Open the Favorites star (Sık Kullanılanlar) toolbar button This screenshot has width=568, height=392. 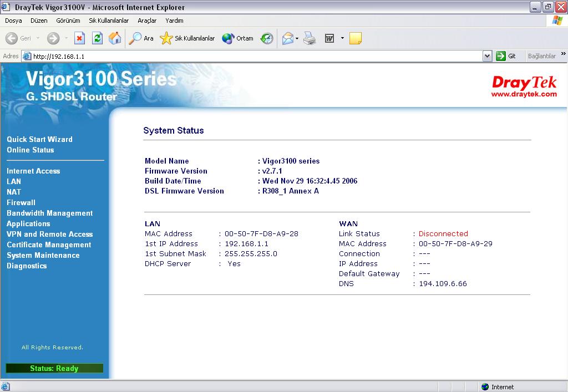(187, 38)
